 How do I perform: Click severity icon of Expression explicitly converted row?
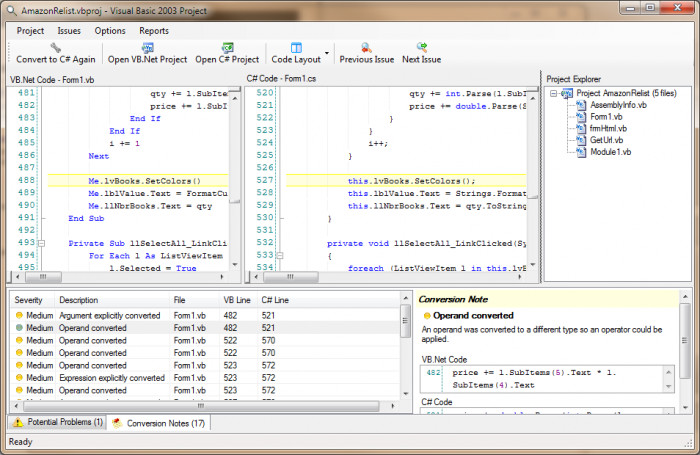19,378
